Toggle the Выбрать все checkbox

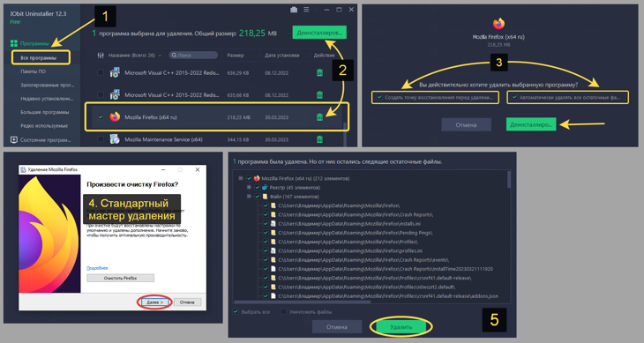pos(236,311)
